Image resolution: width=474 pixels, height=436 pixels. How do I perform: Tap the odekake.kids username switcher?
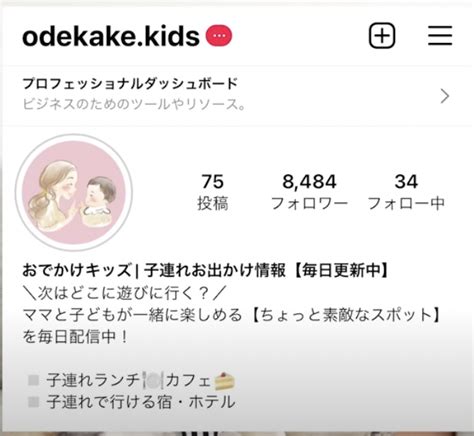click(111, 36)
